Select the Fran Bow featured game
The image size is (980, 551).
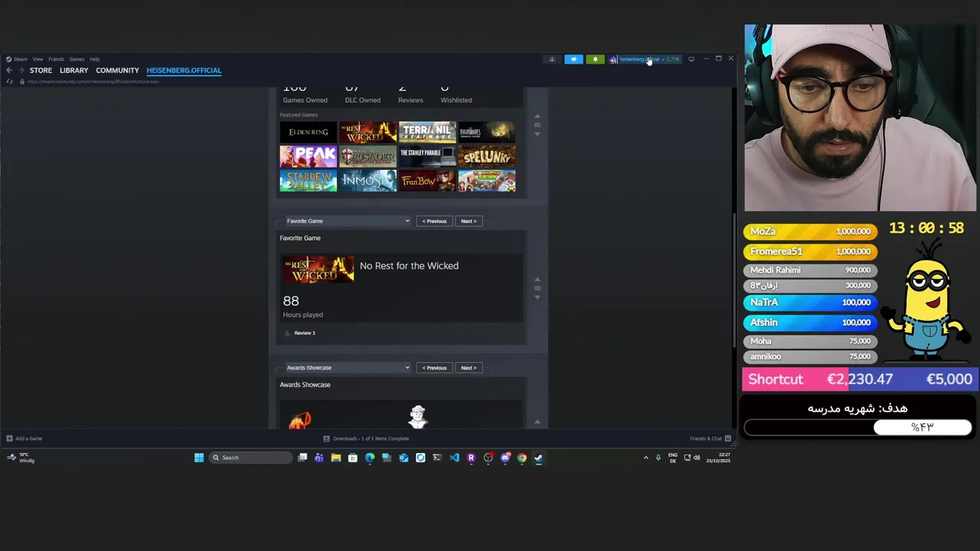click(427, 181)
